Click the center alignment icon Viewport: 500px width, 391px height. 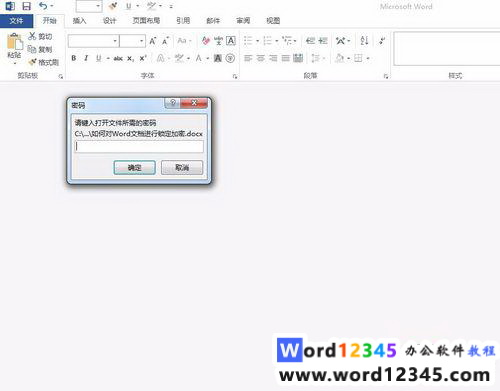coord(260,58)
